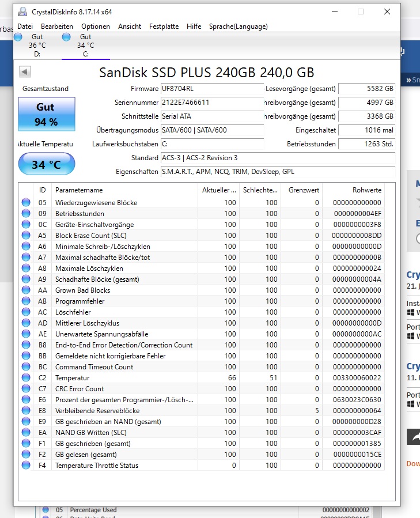Click the ID column header

42,190
